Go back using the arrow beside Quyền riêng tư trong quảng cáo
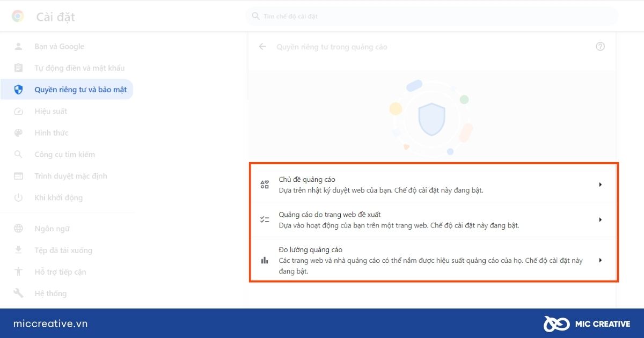Viewport: 644px width, 338px height. 262,47
